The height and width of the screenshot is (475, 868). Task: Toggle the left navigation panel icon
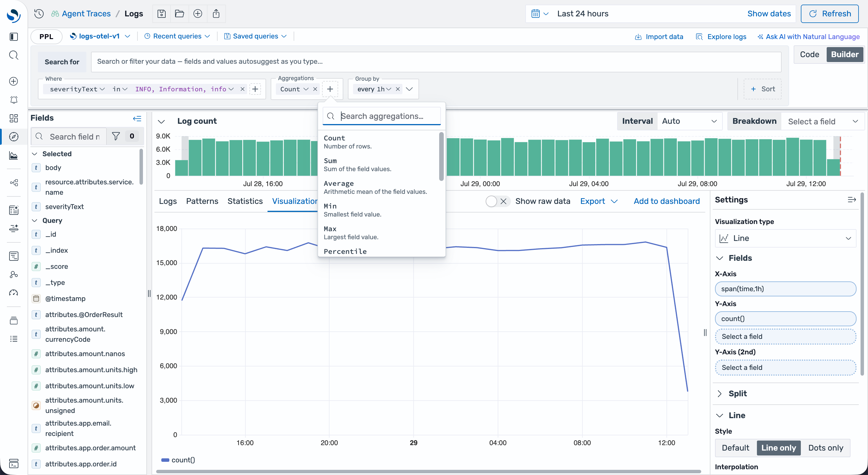point(13,37)
